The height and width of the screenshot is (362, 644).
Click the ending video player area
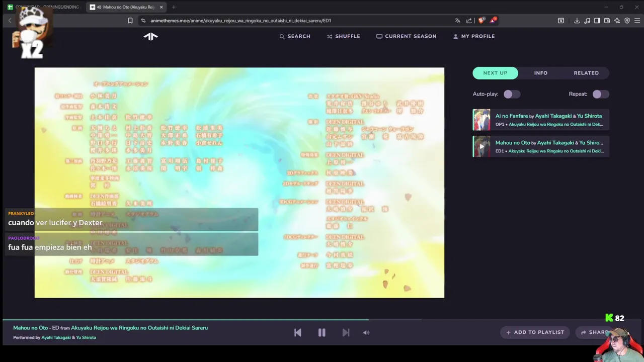point(239,183)
